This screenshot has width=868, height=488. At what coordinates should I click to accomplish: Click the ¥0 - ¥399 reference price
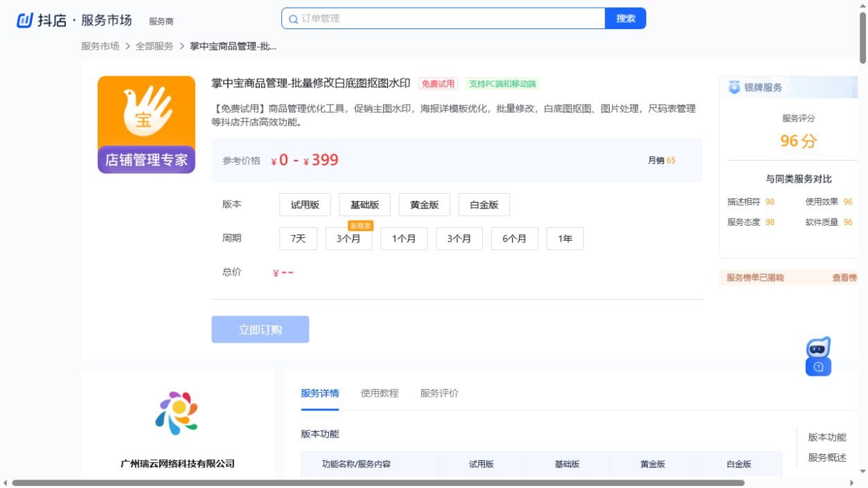[x=305, y=161]
